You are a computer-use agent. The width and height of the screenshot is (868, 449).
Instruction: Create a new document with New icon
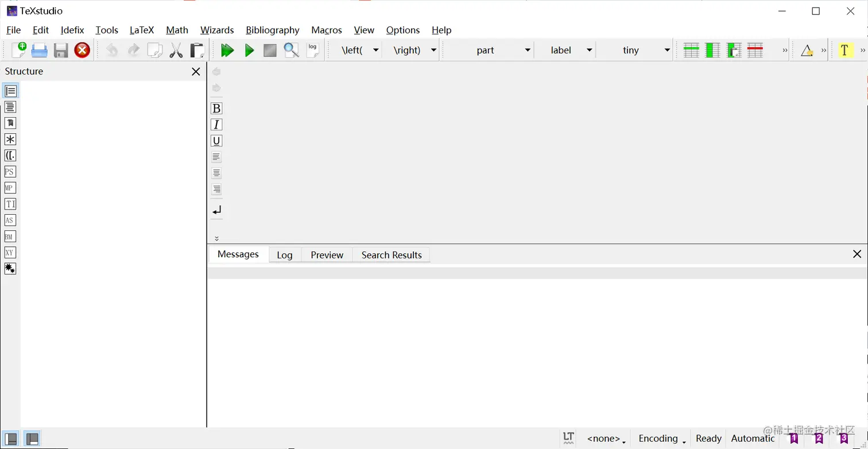tap(19, 50)
